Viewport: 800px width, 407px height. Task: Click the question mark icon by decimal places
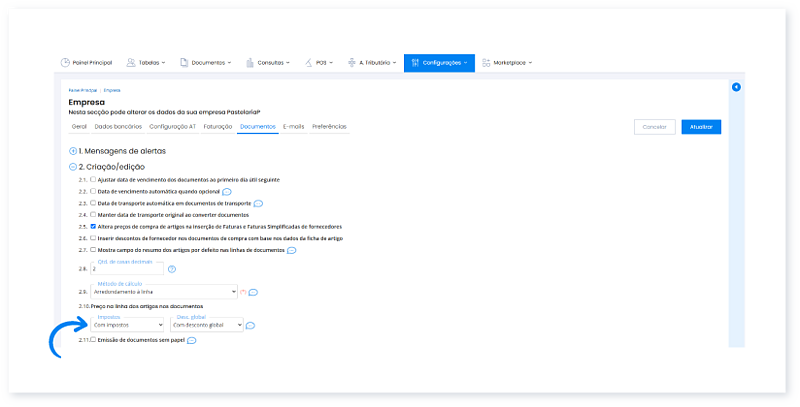[x=172, y=269]
